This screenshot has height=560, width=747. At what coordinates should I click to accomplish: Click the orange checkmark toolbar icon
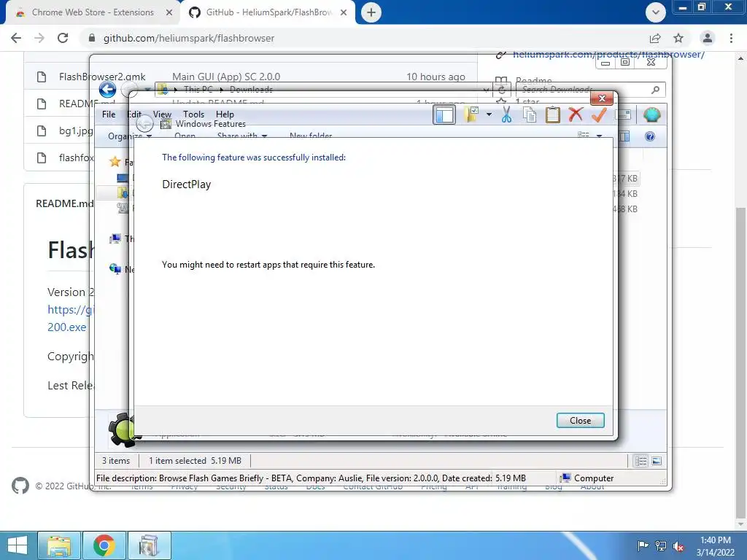pyautogui.click(x=599, y=114)
